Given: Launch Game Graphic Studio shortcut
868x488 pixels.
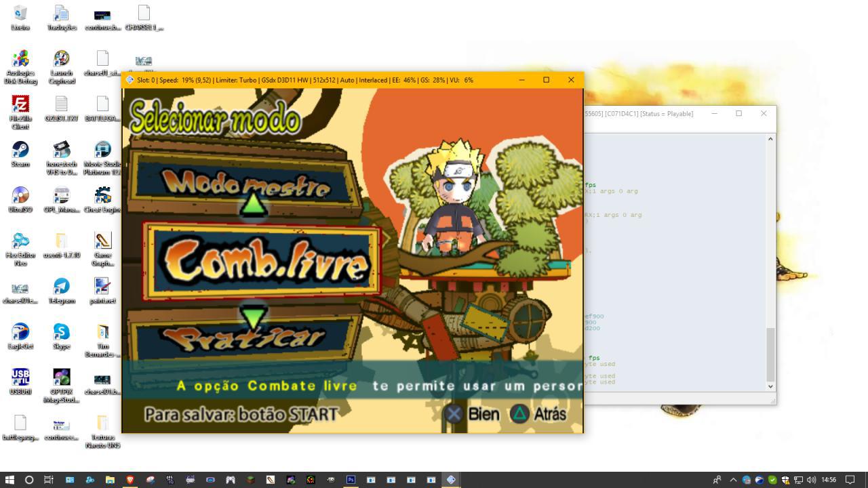Looking at the screenshot, I should click(102, 249).
